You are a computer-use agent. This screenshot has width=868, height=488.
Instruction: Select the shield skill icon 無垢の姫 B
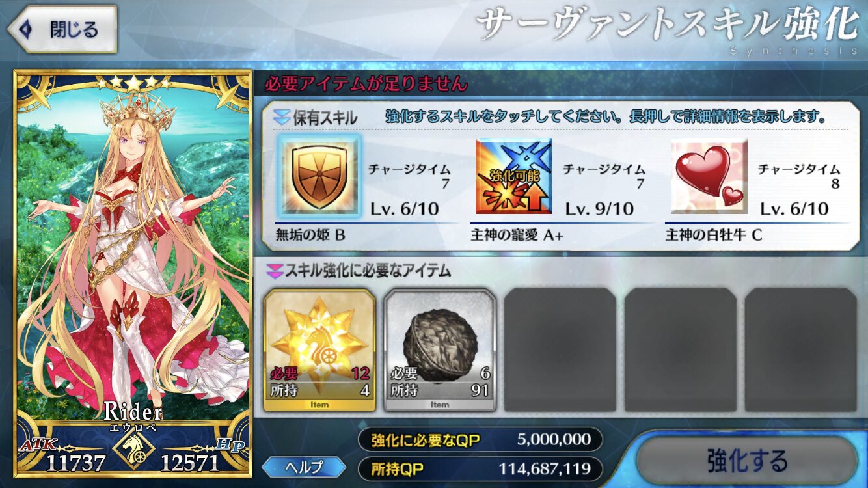319,176
